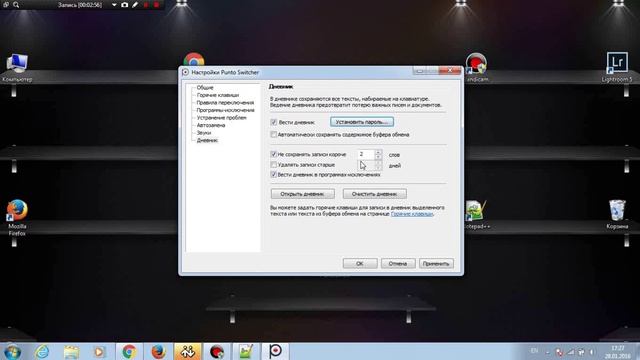The width and height of the screenshot is (640, 360).
Task: Open the recording bar dropdown arrow
Action: [114, 5]
